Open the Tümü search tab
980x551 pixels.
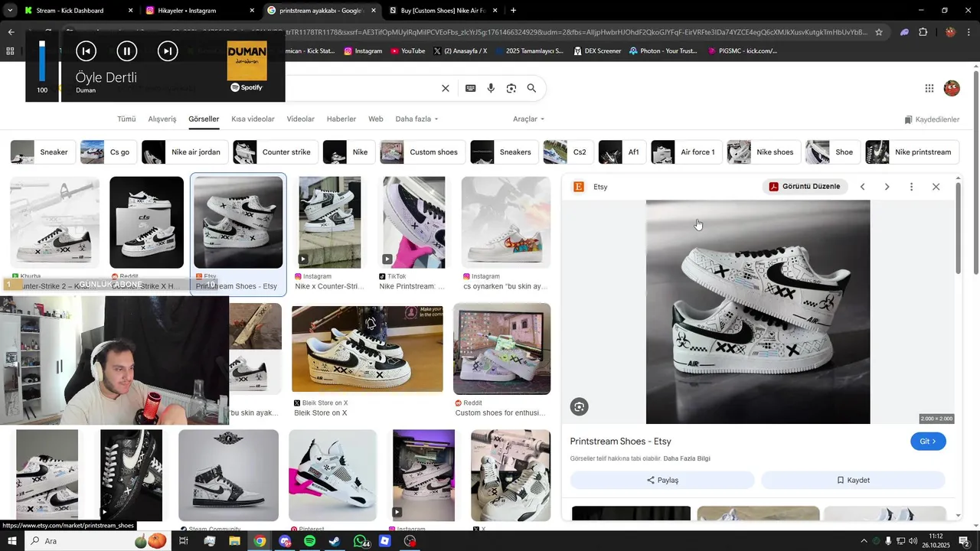(x=126, y=119)
